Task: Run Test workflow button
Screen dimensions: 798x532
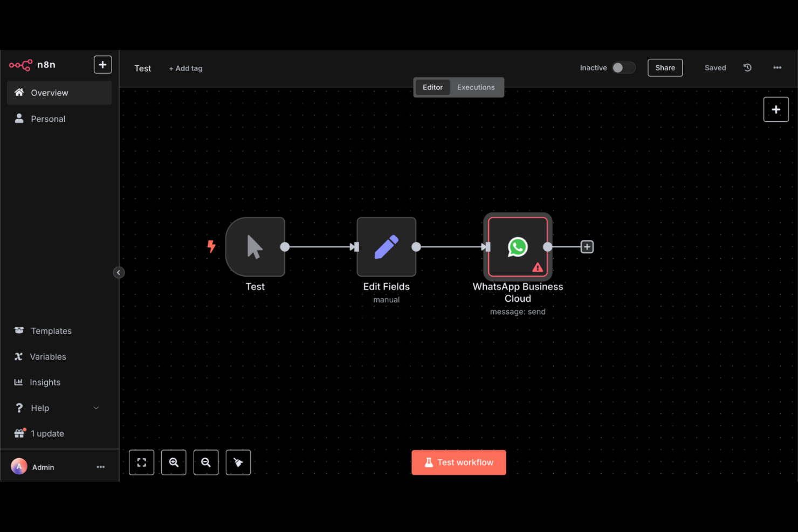Action: [459, 462]
